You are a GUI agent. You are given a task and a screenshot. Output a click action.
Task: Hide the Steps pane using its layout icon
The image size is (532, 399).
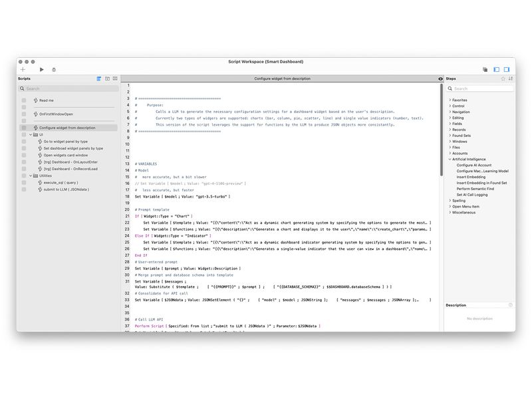click(x=507, y=68)
